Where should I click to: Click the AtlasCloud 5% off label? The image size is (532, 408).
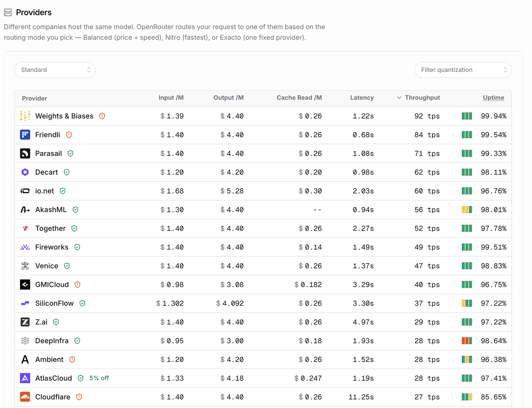click(x=99, y=378)
